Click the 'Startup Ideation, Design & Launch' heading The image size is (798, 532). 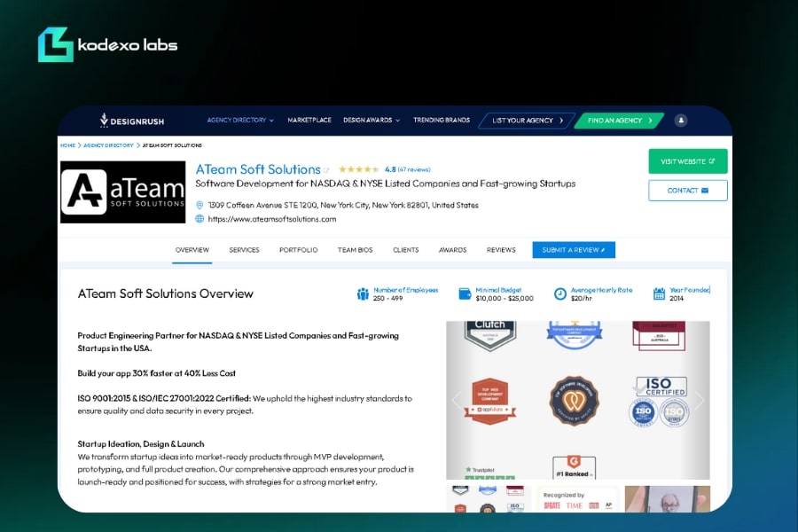tap(141, 444)
